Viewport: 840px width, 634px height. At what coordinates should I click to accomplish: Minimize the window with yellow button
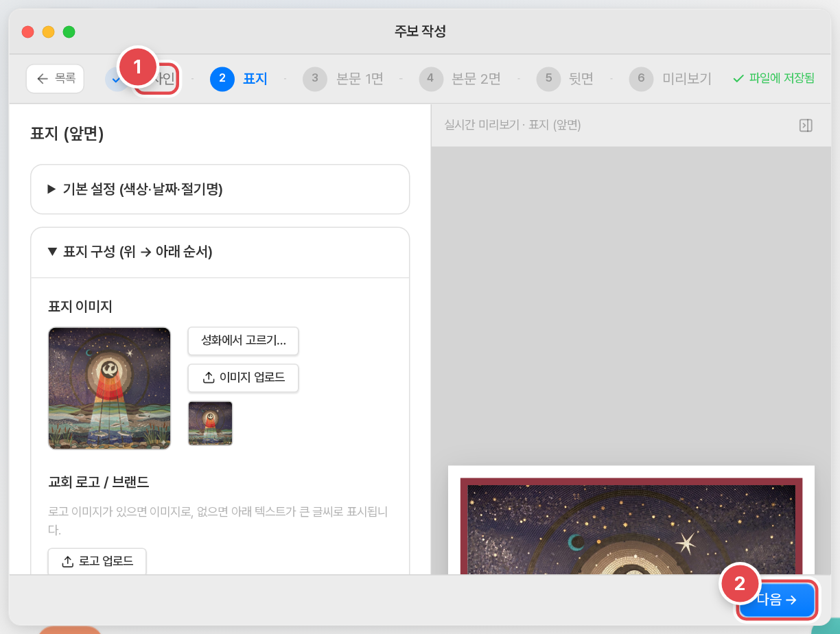[48, 32]
